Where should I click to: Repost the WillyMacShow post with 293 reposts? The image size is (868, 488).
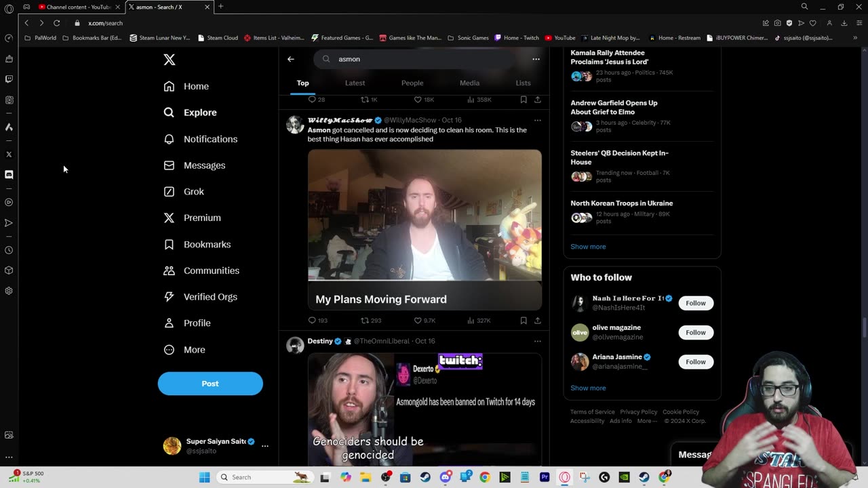371,321
